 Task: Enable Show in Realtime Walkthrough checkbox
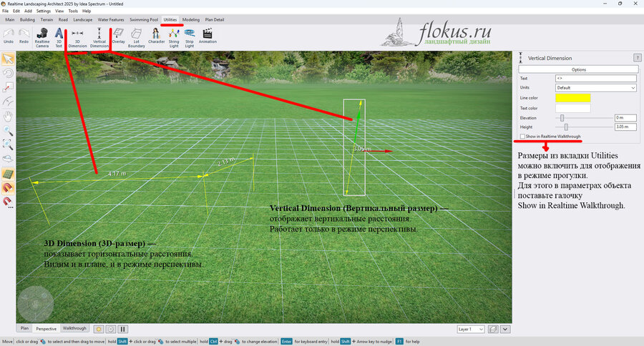pos(522,137)
